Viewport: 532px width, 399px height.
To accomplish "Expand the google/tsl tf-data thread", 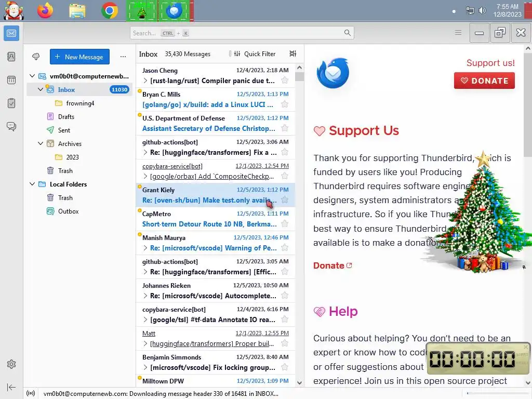I will pos(145,320).
